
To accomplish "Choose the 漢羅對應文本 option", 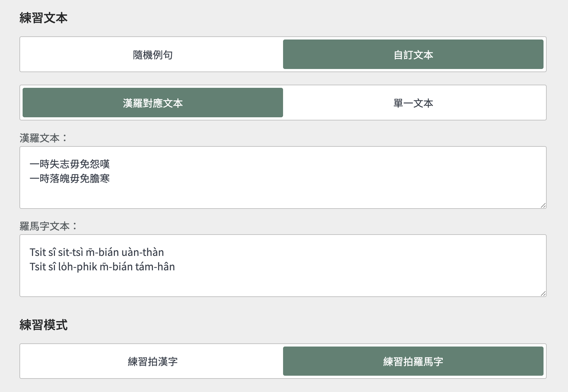I will [153, 103].
